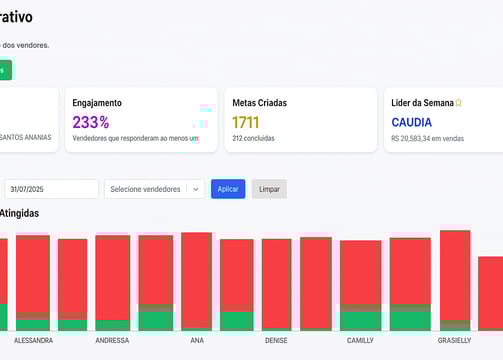This screenshot has width=503, height=360.
Task: Click the red bar above ANDRESSA
Action: [x=113, y=277]
